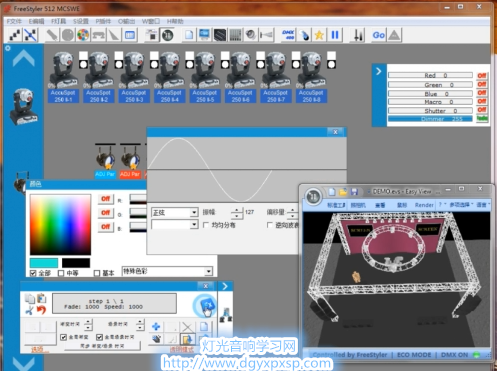Open the color wheel toolbar icon
The image size is (497, 371).
(83, 35)
